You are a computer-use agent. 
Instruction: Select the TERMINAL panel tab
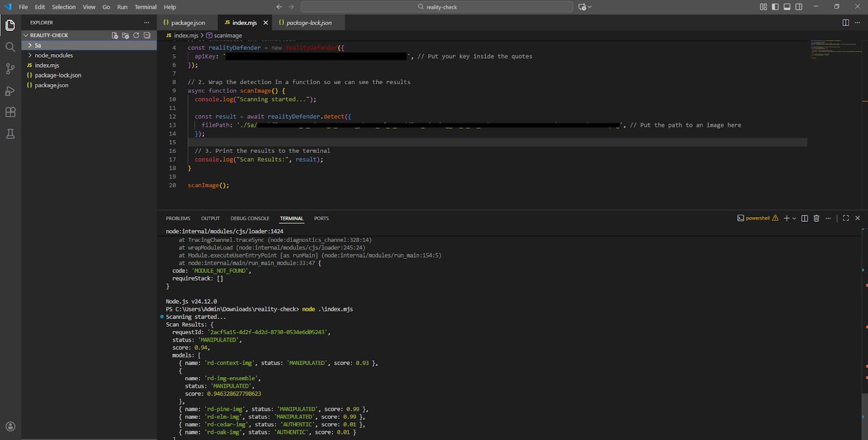(x=291, y=219)
